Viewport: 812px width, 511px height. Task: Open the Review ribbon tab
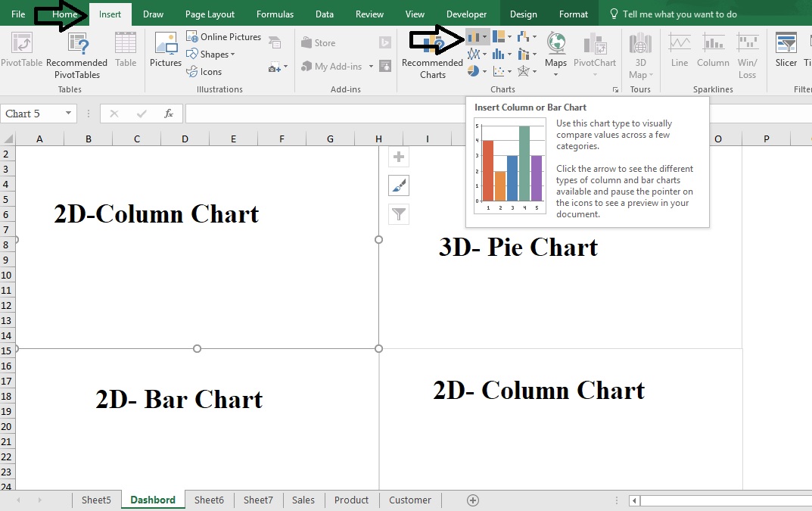point(369,14)
